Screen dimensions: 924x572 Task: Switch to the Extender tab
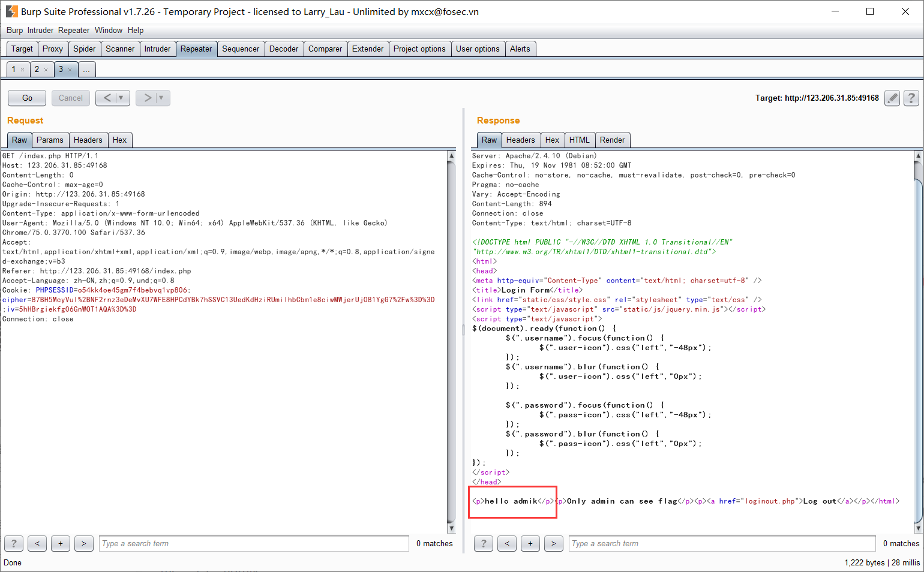(368, 49)
